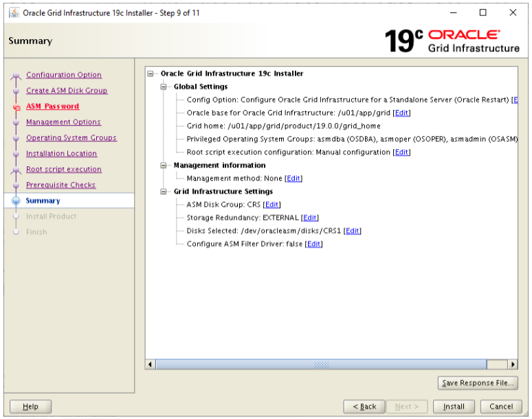The height and width of the screenshot is (419, 532).
Task: Click the Summary step bullet icon
Action: pyautogui.click(x=16, y=201)
